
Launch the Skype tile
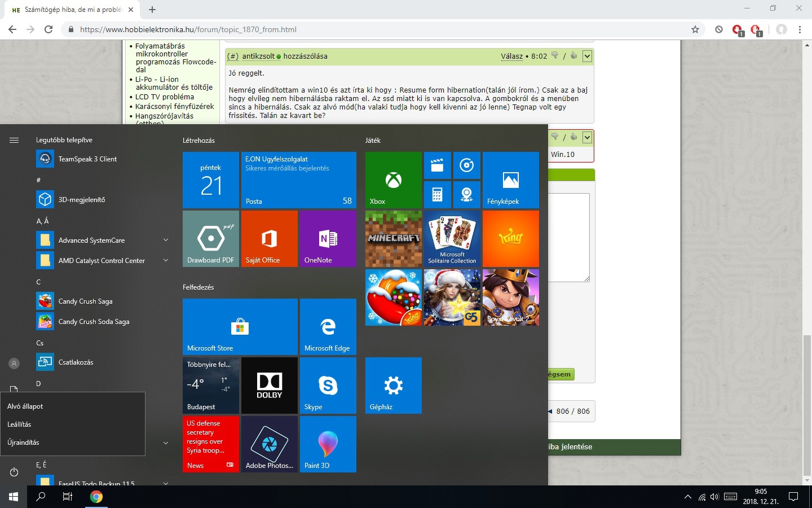[x=328, y=386]
